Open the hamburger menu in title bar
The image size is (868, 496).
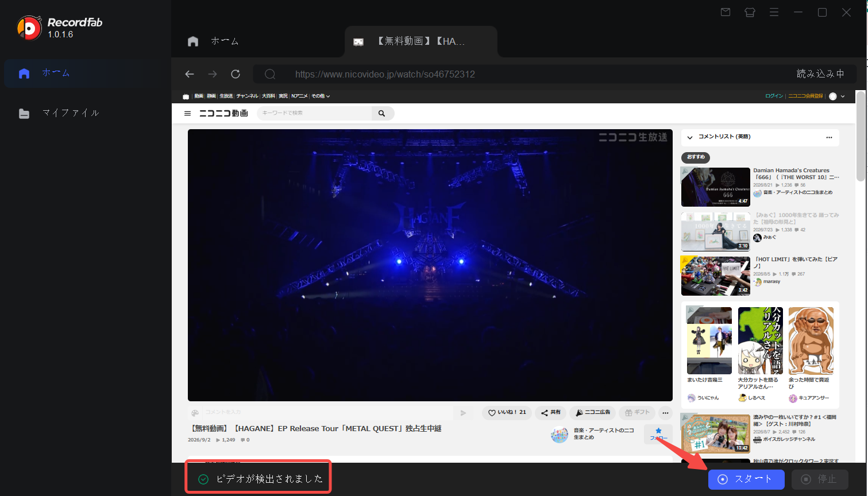[x=774, y=12]
